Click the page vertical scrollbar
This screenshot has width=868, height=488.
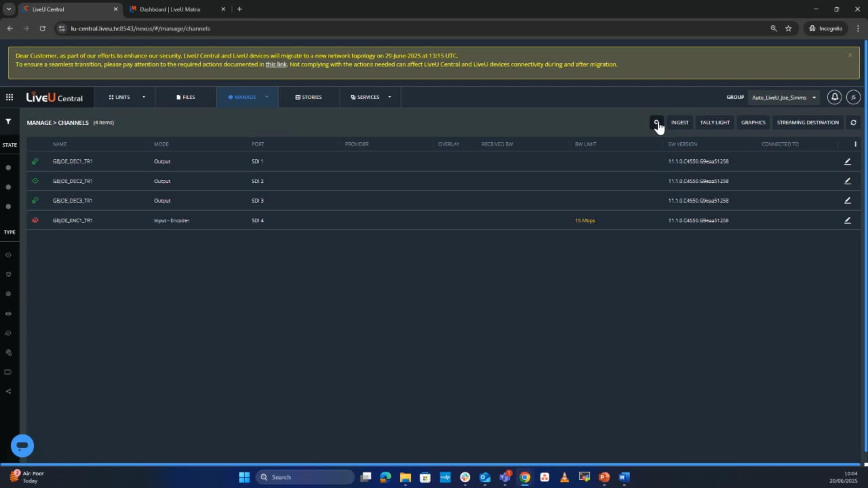coord(866,246)
